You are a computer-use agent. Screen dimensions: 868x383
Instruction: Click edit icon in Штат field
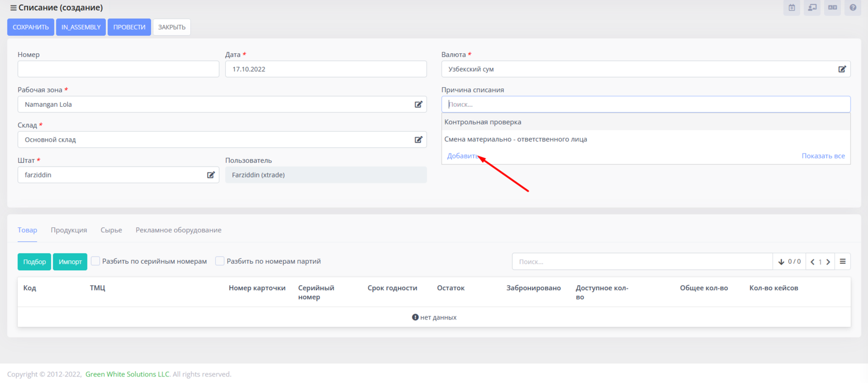tap(210, 175)
